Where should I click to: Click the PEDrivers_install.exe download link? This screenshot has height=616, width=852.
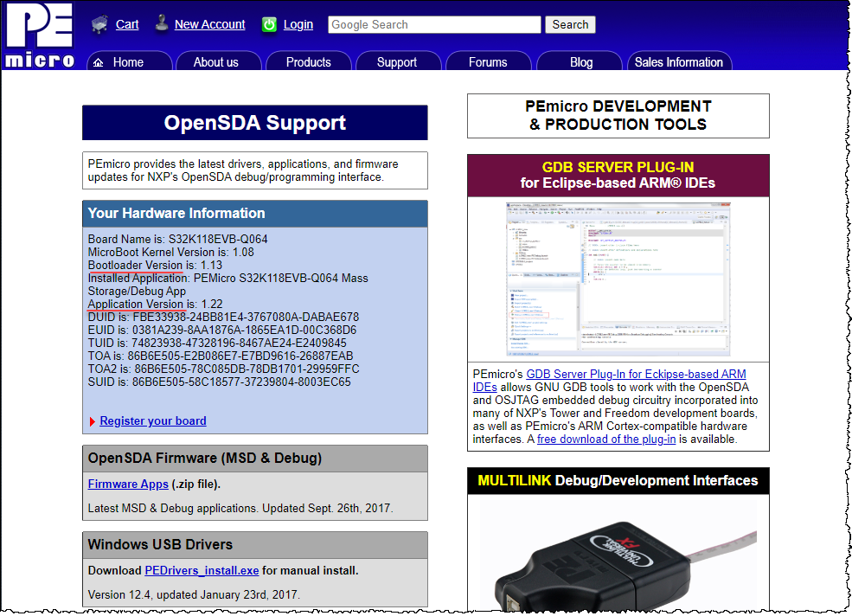(202, 570)
